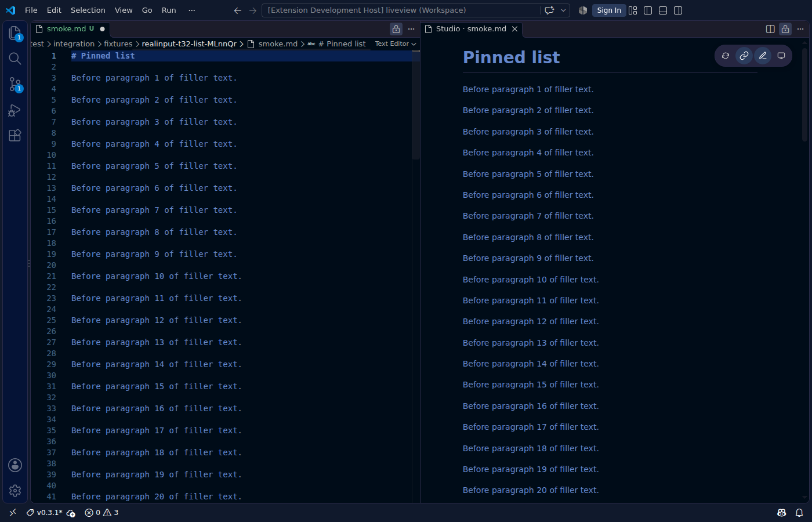Click the Sign In button
This screenshot has height=522, width=812.
(x=609, y=10)
